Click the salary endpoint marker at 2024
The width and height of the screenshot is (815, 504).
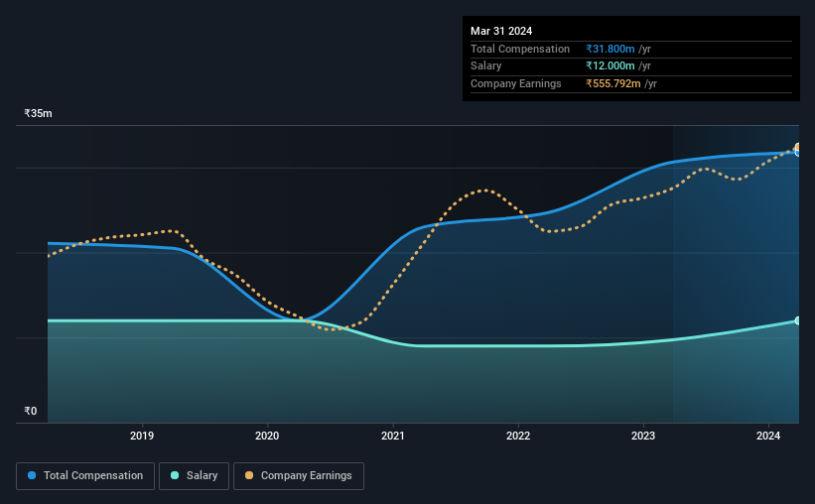[798, 320]
